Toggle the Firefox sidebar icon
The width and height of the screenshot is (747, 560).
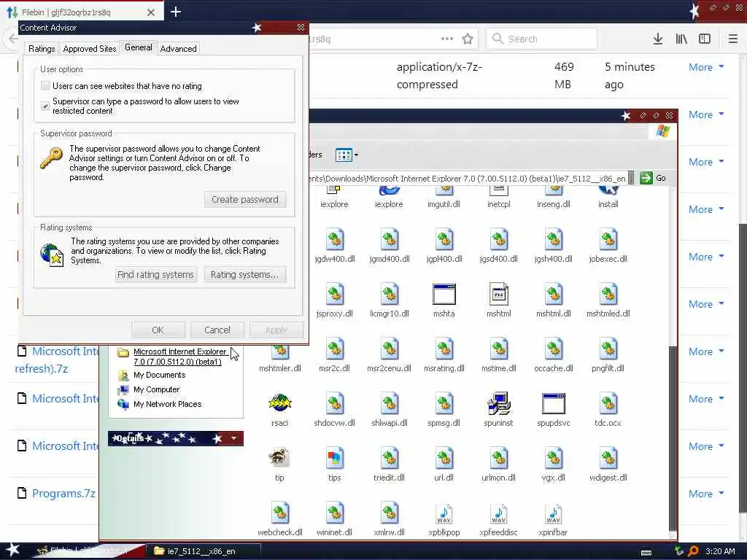[x=705, y=39]
